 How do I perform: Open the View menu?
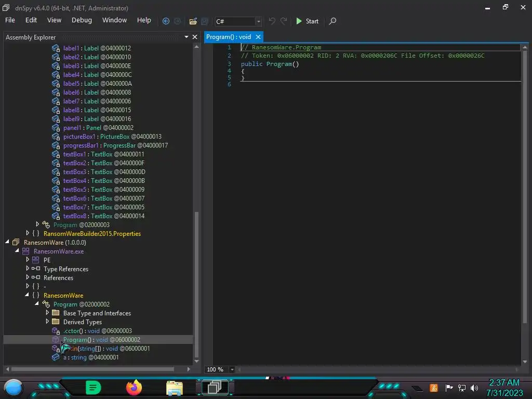pos(54,20)
